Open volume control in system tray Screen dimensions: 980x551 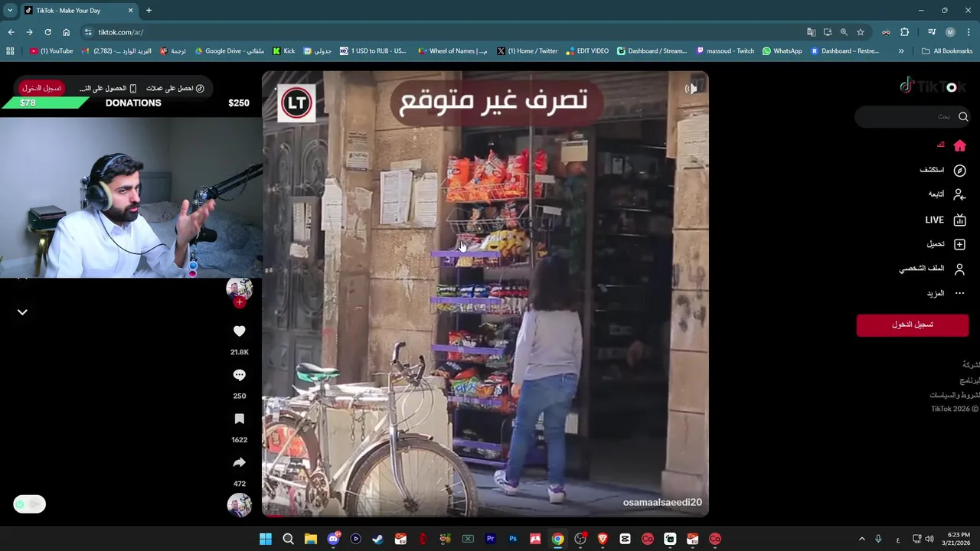coord(929,539)
